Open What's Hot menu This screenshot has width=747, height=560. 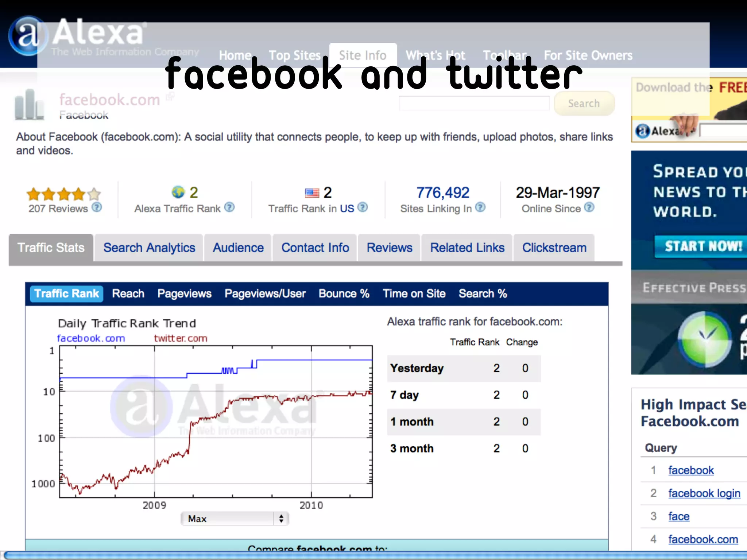[x=436, y=55]
